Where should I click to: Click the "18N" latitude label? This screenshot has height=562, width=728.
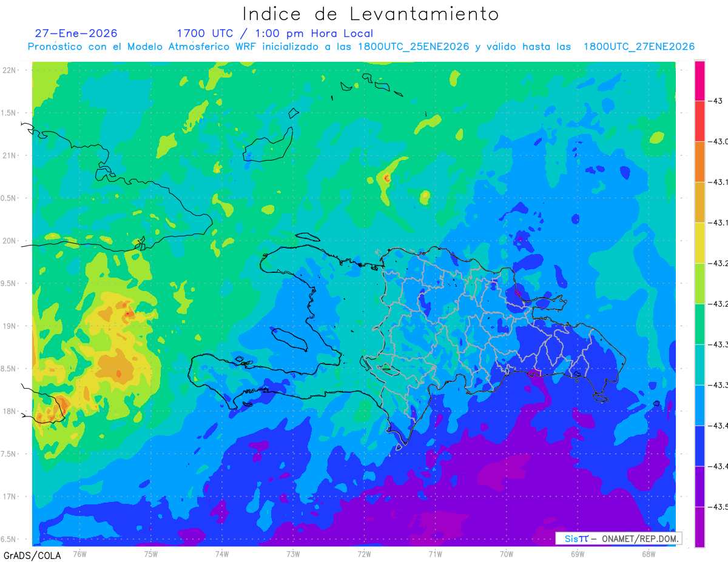point(8,411)
